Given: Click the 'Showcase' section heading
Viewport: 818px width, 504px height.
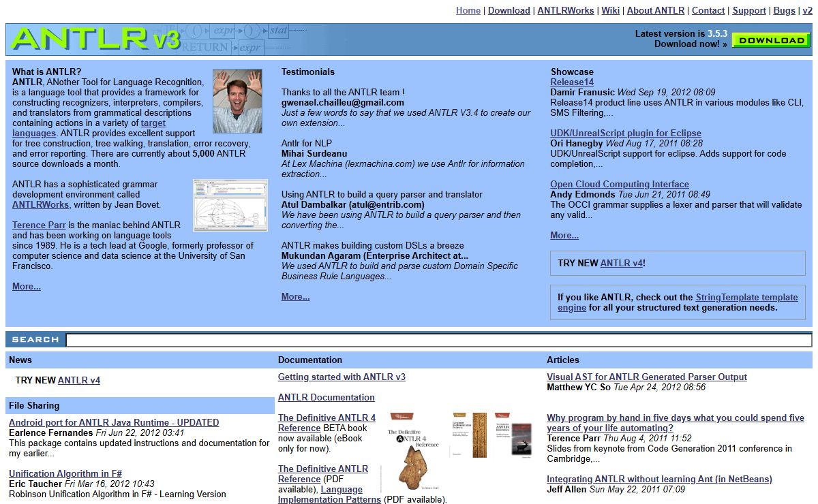Looking at the screenshot, I should (x=572, y=72).
